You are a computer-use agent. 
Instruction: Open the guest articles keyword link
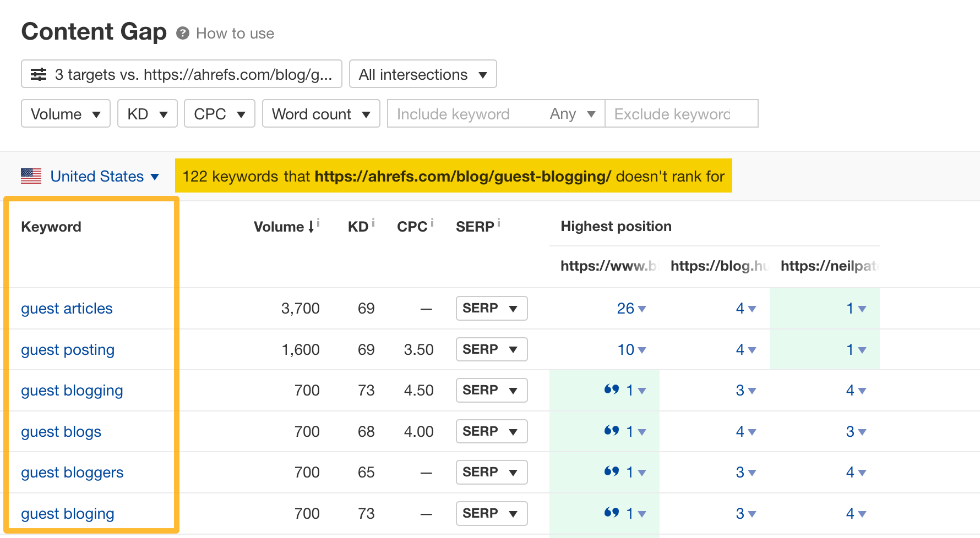(67, 308)
